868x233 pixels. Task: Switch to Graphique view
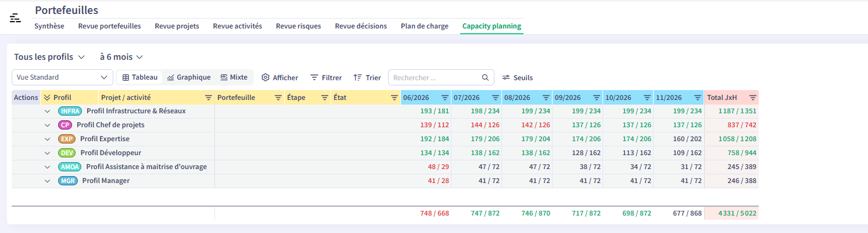pos(189,77)
